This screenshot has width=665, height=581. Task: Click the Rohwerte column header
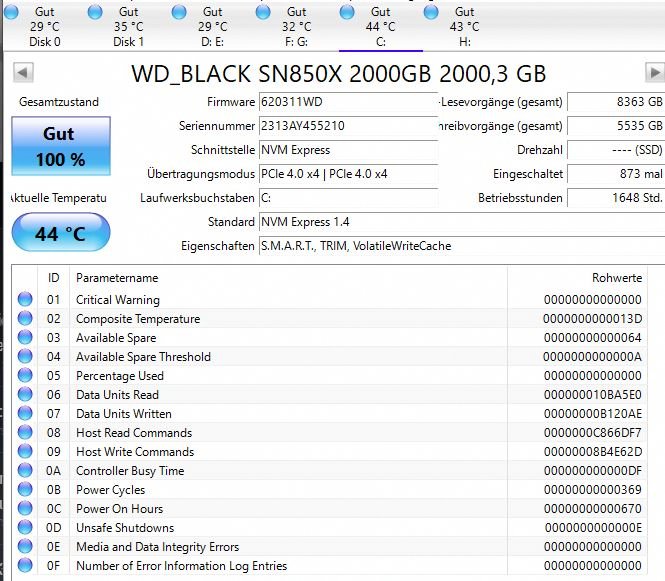point(577,278)
